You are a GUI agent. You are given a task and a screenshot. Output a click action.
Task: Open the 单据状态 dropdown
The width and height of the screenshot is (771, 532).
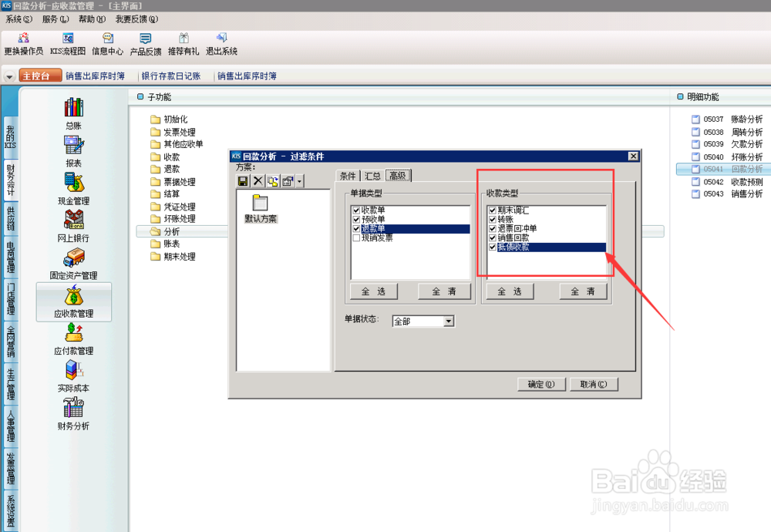[x=449, y=322]
